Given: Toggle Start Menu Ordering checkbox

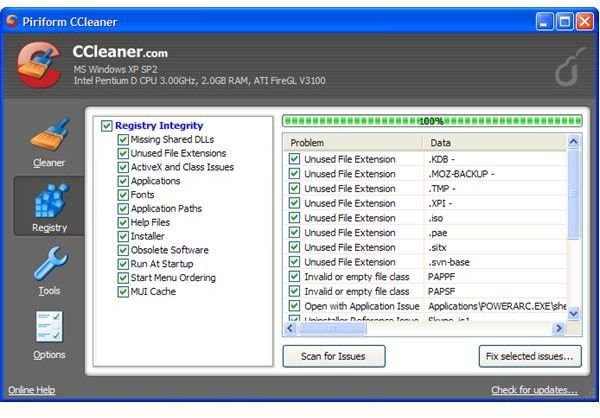Looking at the screenshot, I should tap(123, 278).
